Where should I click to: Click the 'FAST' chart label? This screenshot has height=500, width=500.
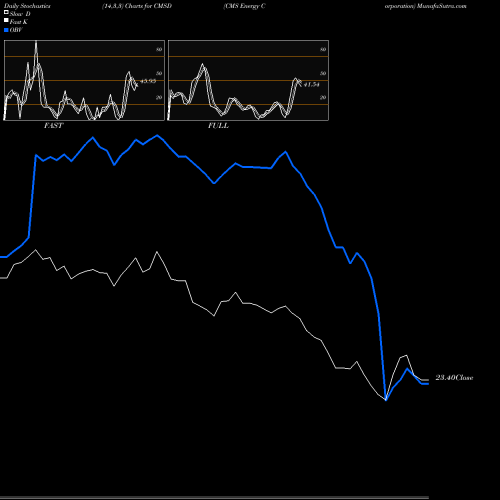click(54, 126)
